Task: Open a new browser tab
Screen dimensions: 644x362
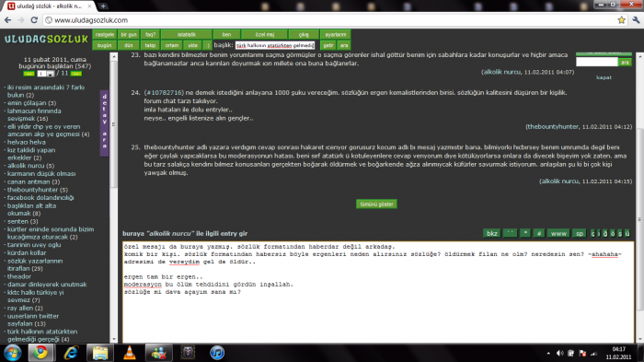Action: (x=103, y=6)
